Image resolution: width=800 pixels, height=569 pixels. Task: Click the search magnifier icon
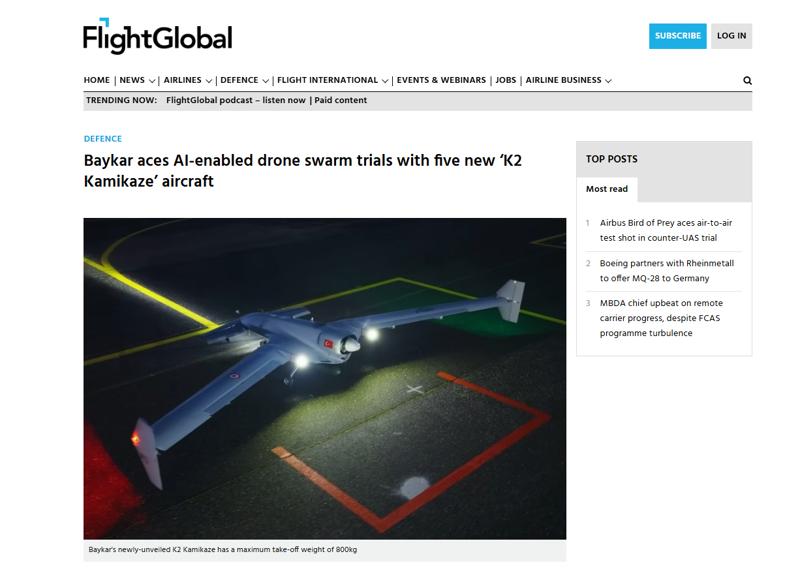[747, 81]
